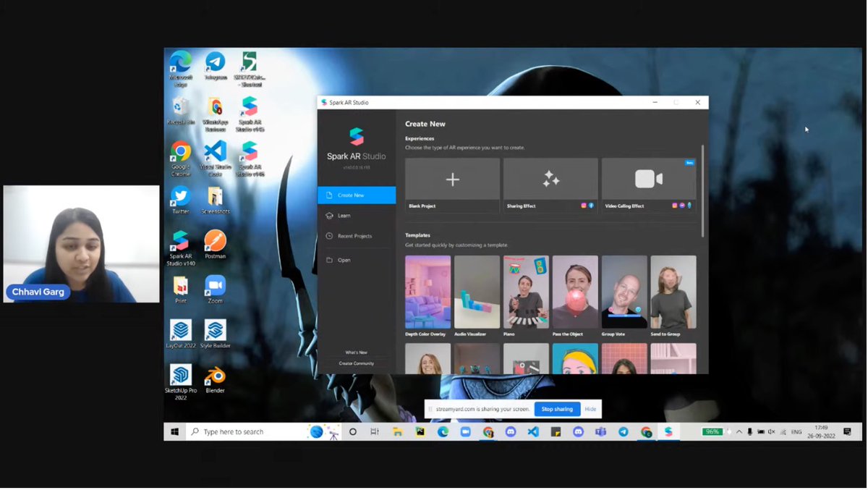Click Stop sharing in the StreamYard bar
Image resolution: width=868 pixels, height=490 pixels.
pos(557,409)
